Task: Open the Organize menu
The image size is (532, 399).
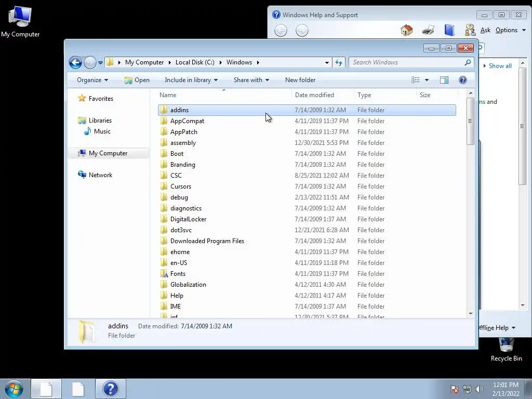Action: 92,80
